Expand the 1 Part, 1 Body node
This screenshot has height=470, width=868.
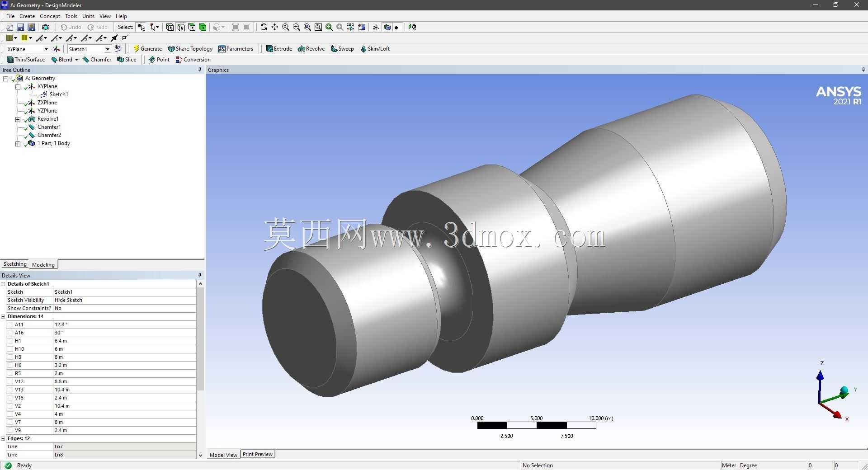(x=18, y=144)
